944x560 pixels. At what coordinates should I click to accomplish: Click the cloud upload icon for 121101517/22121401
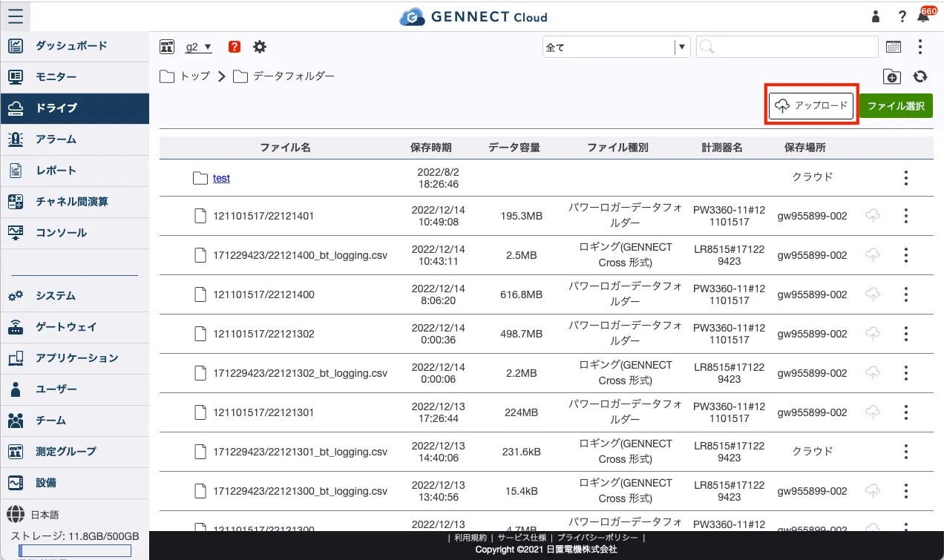pyautogui.click(x=873, y=216)
